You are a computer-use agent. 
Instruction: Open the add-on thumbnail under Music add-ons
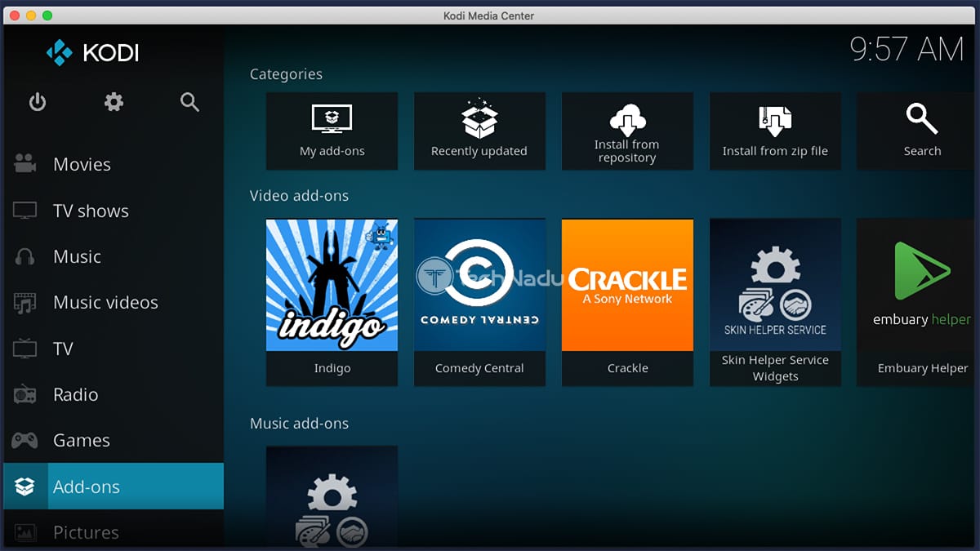pos(332,497)
